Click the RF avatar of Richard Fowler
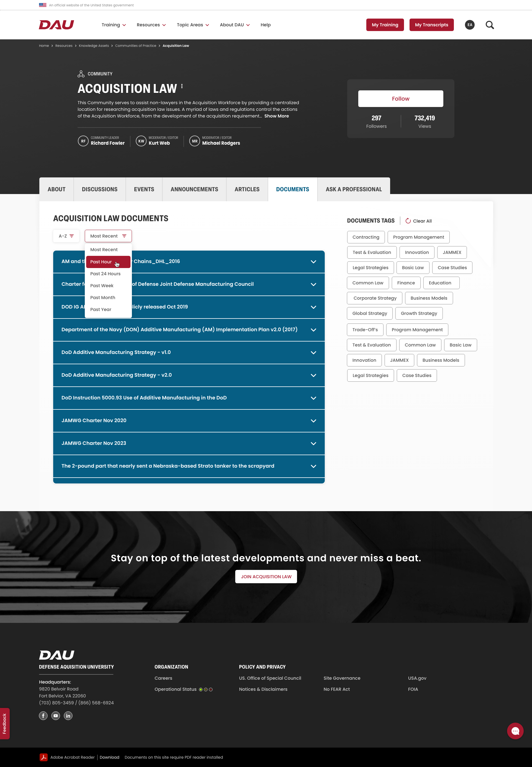The width and height of the screenshot is (532, 767). [83, 141]
